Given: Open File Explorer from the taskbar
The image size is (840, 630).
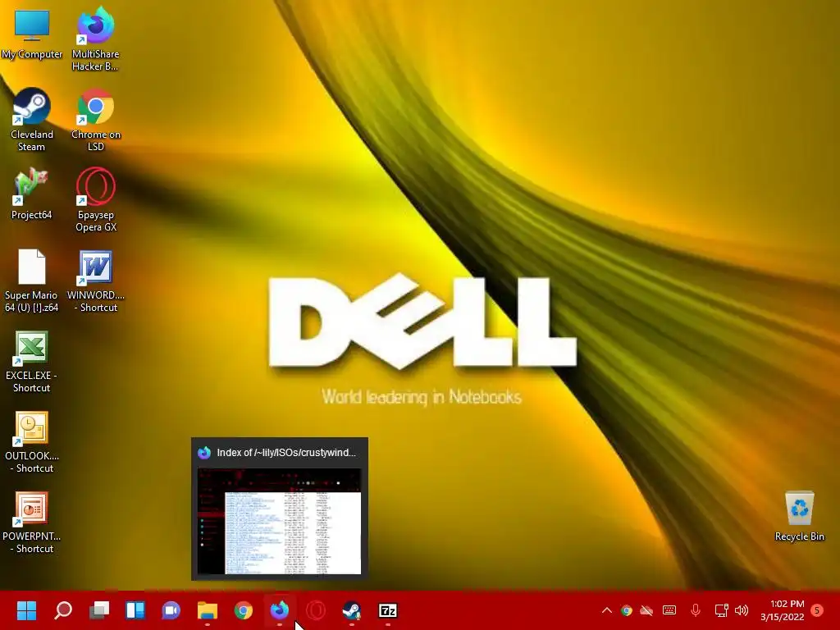Looking at the screenshot, I should click(208, 610).
